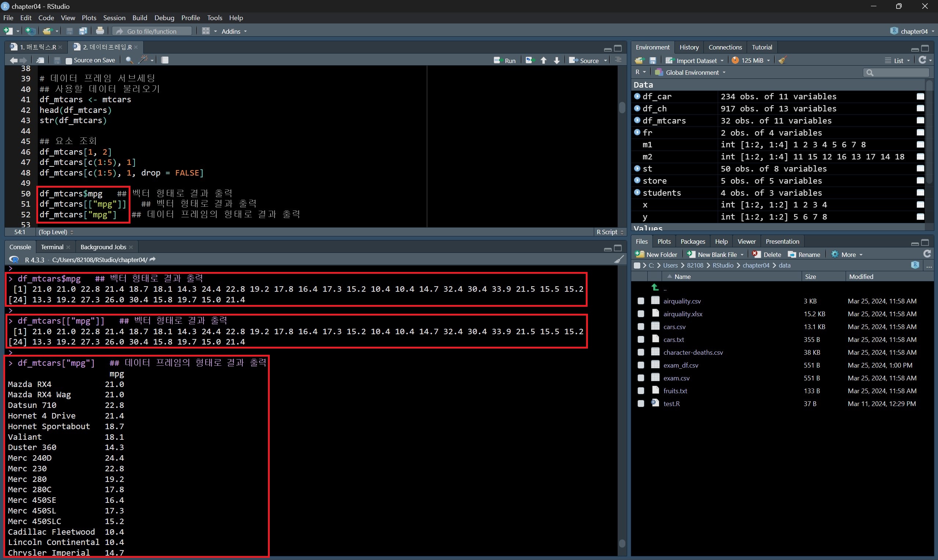Switch to the History tab
The height and width of the screenshot is (560, 938).
689,47
